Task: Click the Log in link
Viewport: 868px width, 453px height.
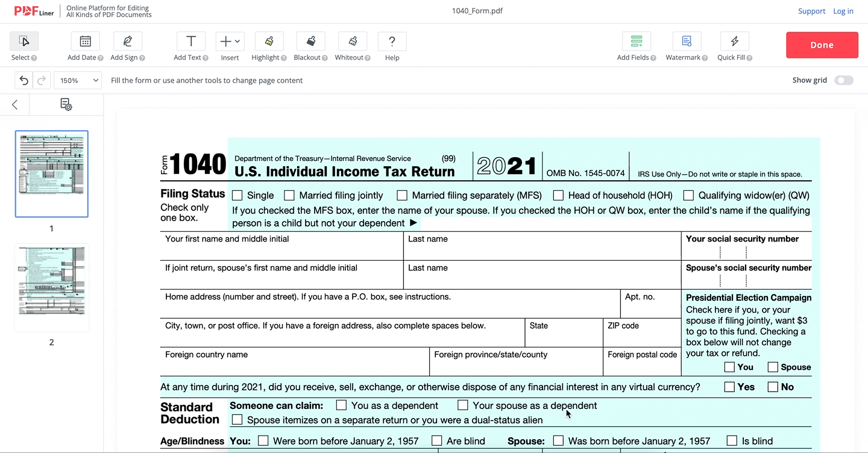Action: [843, 11]
